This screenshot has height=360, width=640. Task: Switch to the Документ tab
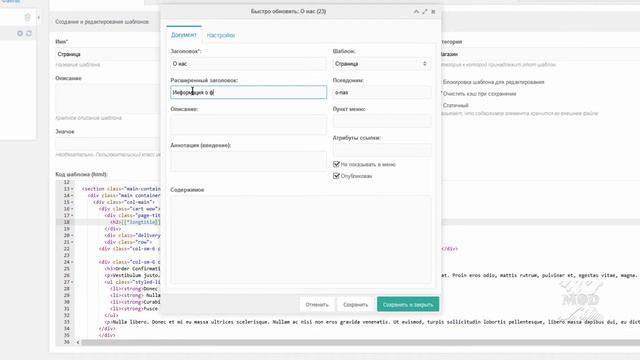pos(184,35)
